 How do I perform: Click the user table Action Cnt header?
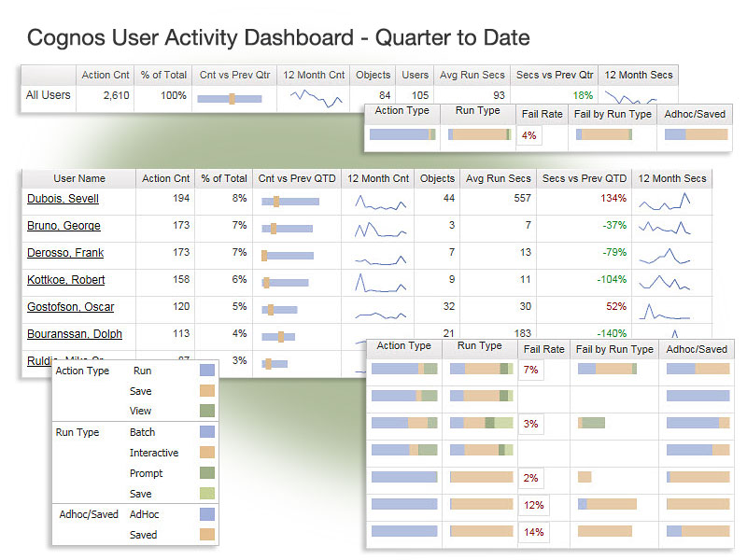click(165, 178)
